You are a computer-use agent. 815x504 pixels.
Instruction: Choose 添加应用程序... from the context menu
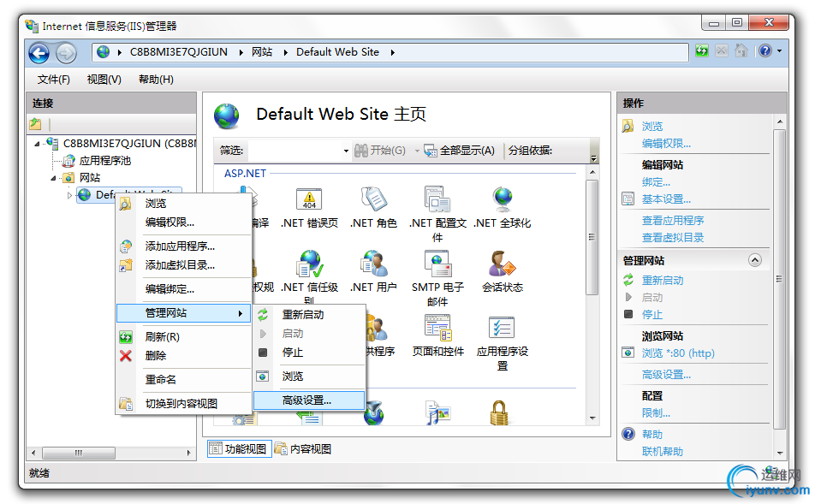click(x=184, y=246)
